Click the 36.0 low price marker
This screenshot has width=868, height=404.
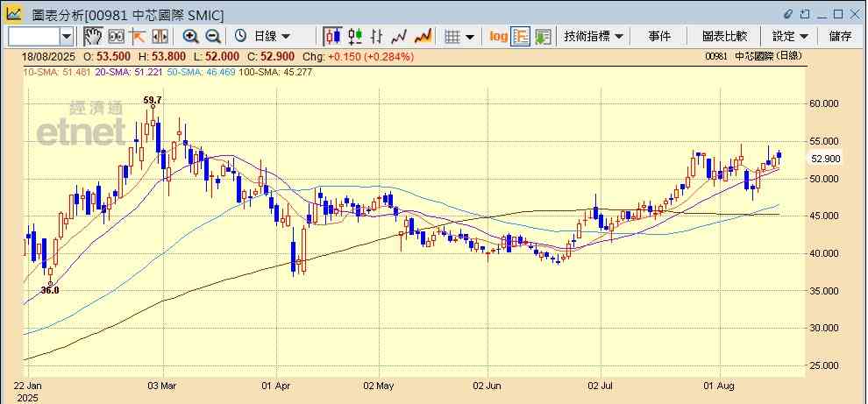[x=49, y=290]
